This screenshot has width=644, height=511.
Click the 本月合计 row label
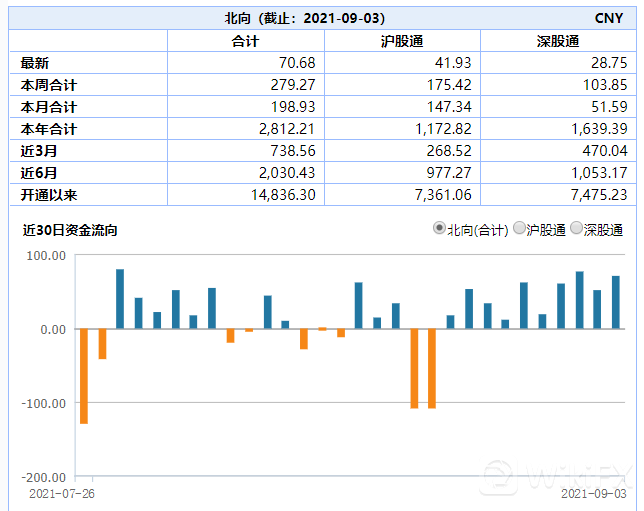[x=48, y=107]
